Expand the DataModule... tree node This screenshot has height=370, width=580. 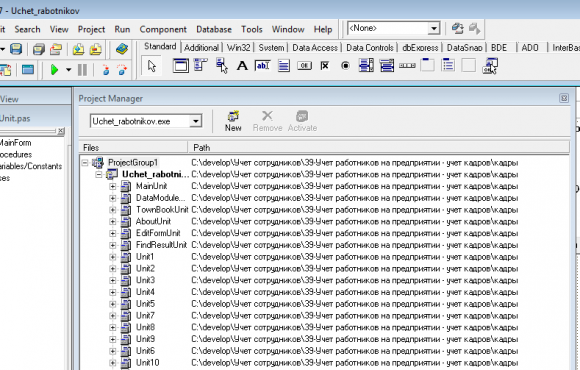(x=112, y=198)
